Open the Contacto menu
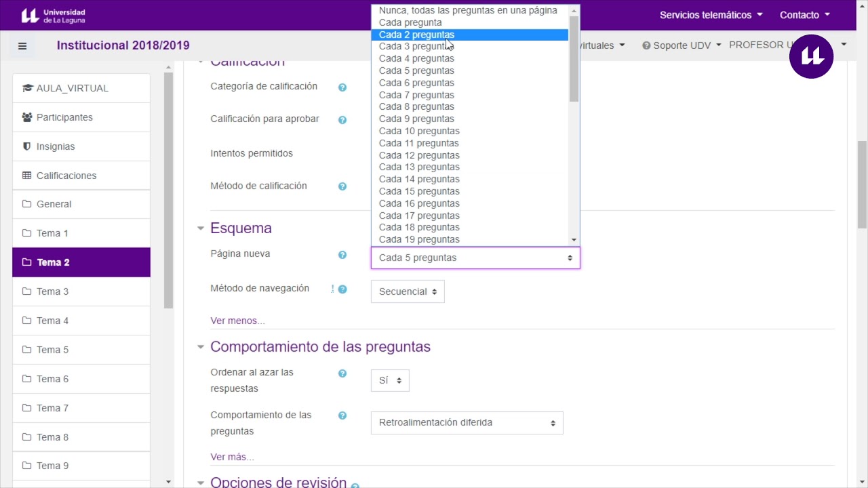This screenshot has height=488, width=868. [805, 15]
